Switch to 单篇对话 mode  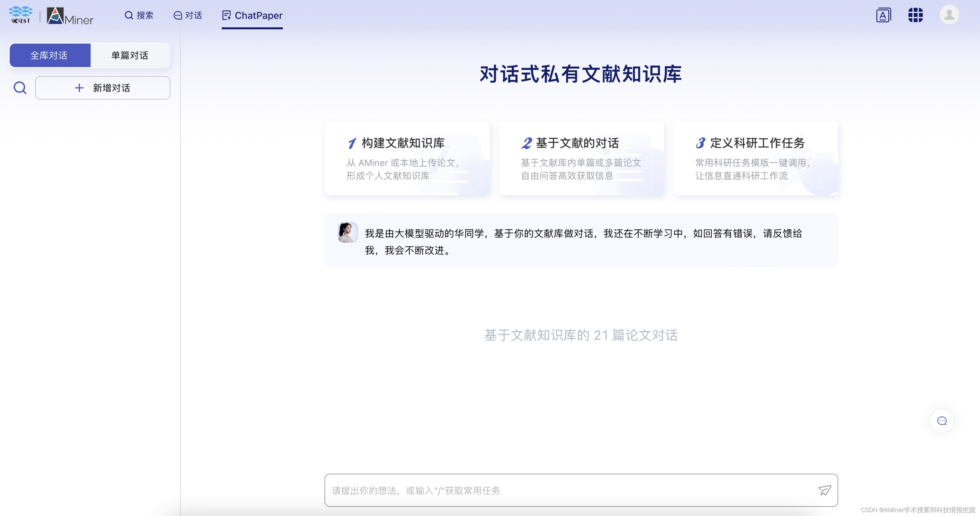(x=130, y=55)
